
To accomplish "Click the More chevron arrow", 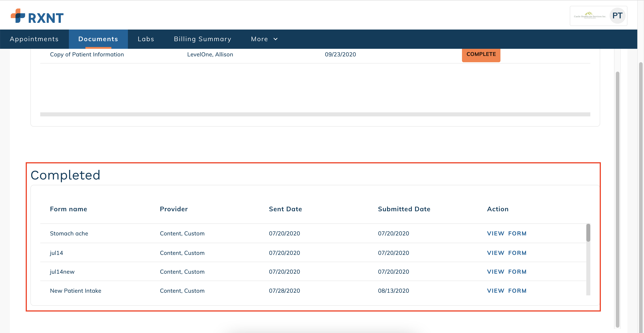I will click(275, 39).
